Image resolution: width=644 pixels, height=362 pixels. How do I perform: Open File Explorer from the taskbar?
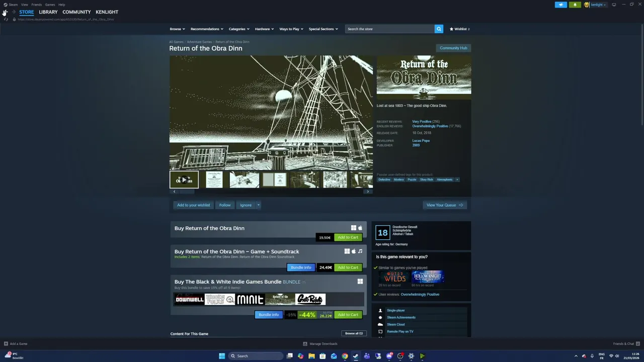[311, 356]
